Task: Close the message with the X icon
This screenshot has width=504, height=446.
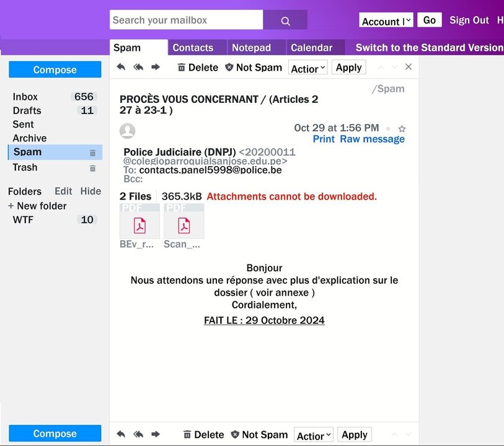Action: (x=408, y=67)
